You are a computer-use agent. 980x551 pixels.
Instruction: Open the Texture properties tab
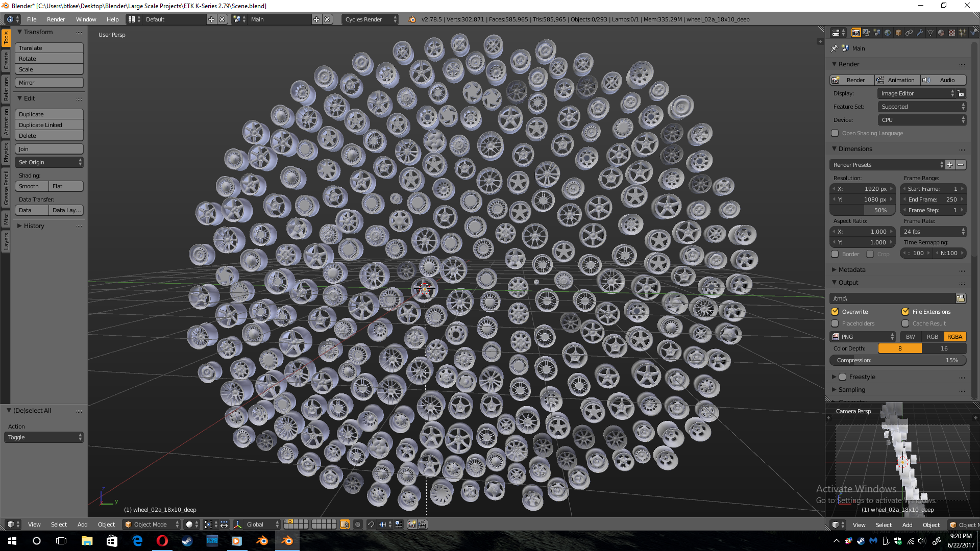(952, 33)
